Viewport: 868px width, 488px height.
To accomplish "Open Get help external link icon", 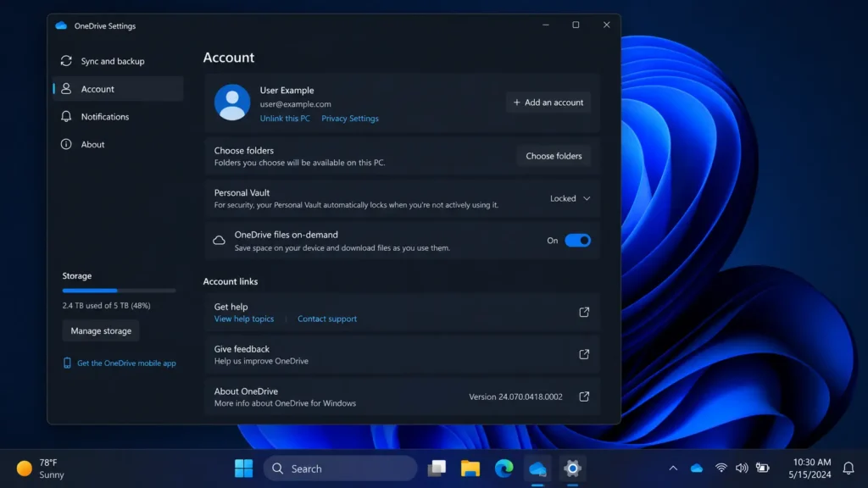I will [x=584, y=312].
